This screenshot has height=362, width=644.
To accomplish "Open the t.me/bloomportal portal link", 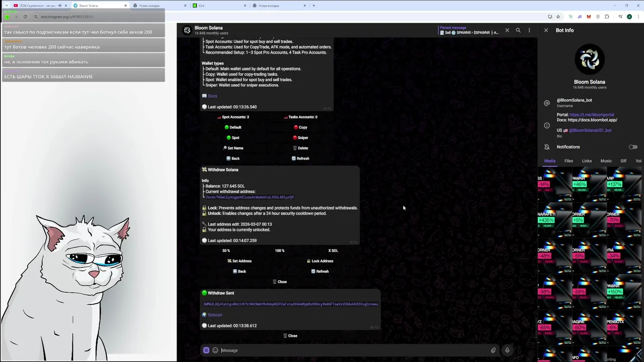I will click(592, 115).
